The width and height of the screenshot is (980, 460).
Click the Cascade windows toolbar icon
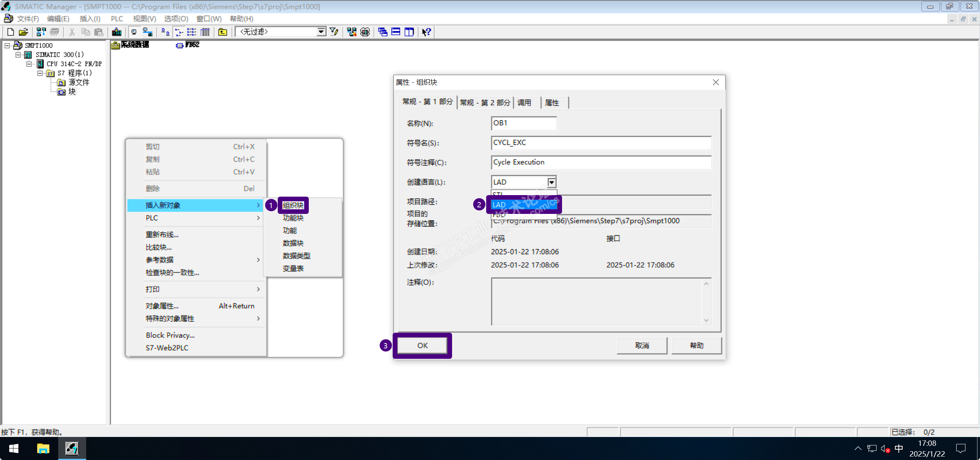coord(382,32)
